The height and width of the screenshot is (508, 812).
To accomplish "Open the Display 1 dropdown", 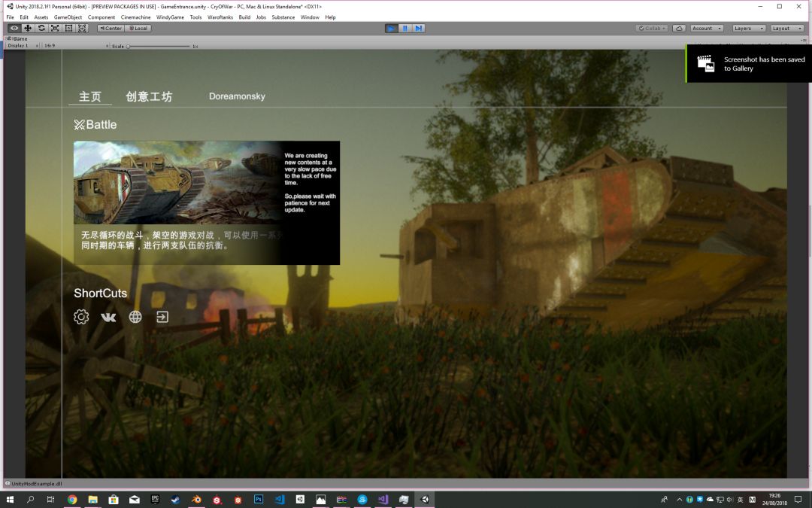I will 23,46.
